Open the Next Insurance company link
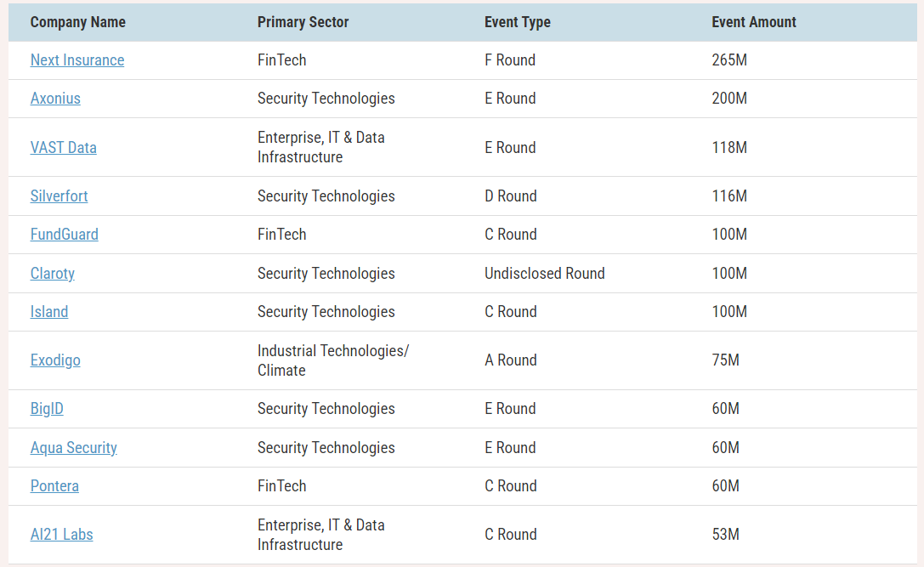This screenshot has height=567, width=924. 77,60
